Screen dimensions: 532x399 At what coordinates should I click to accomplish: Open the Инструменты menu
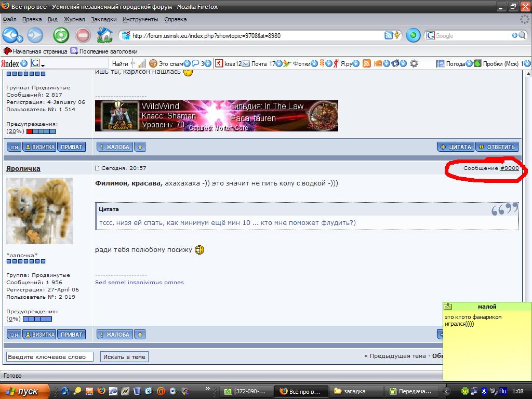point(140,19)
